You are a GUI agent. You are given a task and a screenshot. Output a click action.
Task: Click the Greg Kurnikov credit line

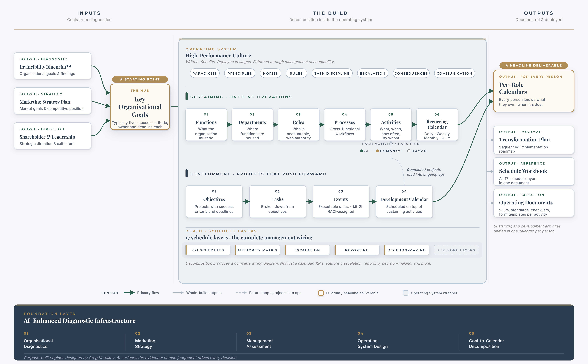pos(131,358)
